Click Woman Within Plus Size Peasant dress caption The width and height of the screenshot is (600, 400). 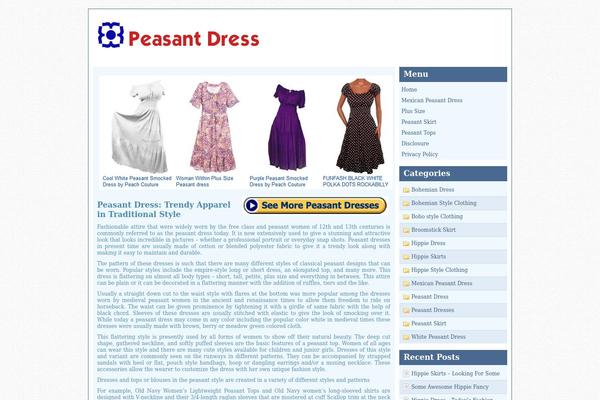(204, 181)
